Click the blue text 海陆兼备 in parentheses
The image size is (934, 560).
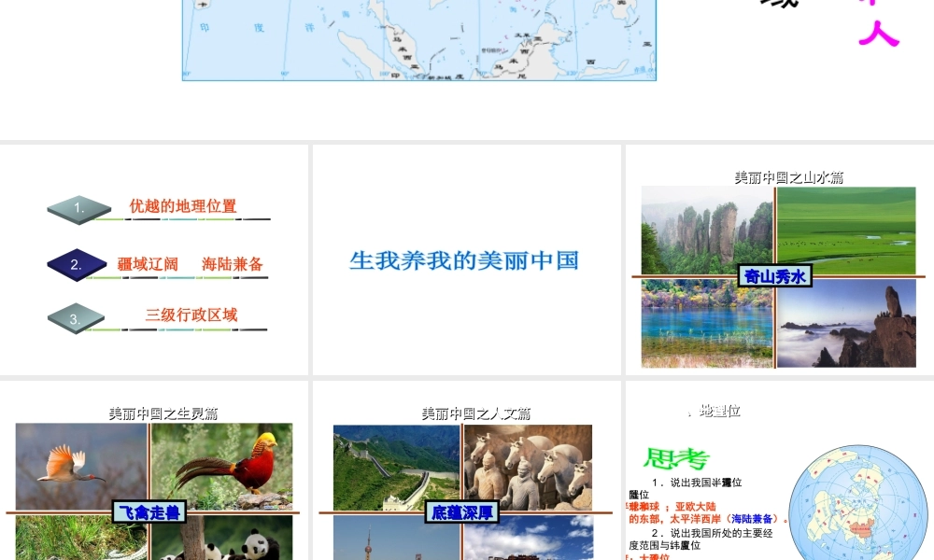752,519
